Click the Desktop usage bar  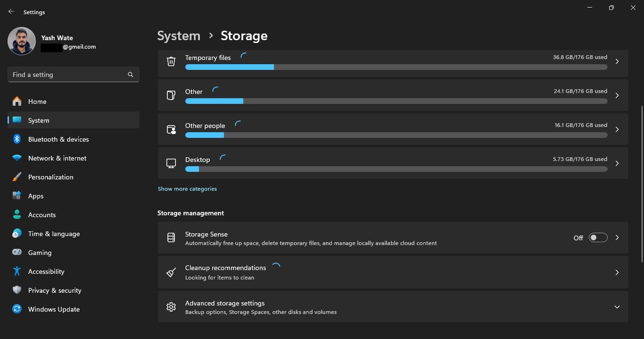pyautogui.click(x=396, y=169)
